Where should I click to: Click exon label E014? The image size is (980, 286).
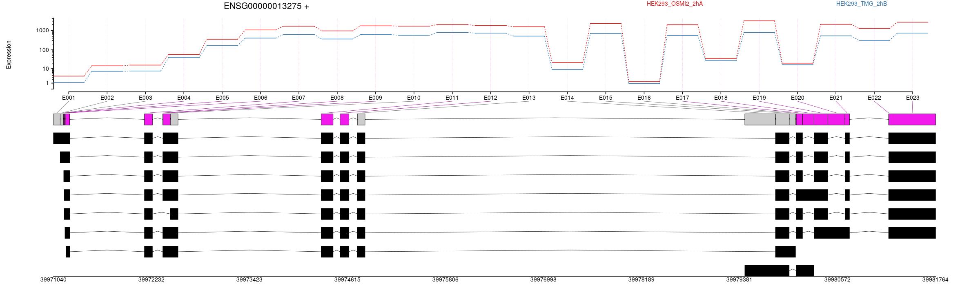coord(567,98)
